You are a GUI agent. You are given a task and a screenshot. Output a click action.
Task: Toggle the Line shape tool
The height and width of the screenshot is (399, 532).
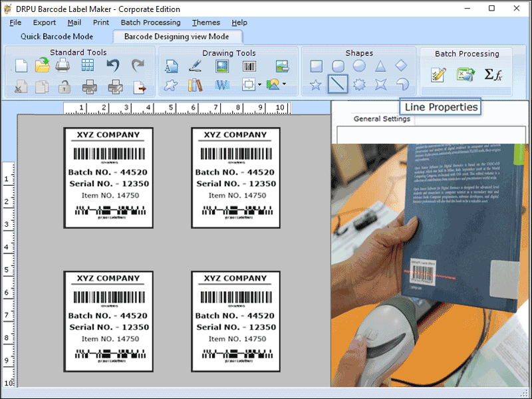click(x=337, y=84)
